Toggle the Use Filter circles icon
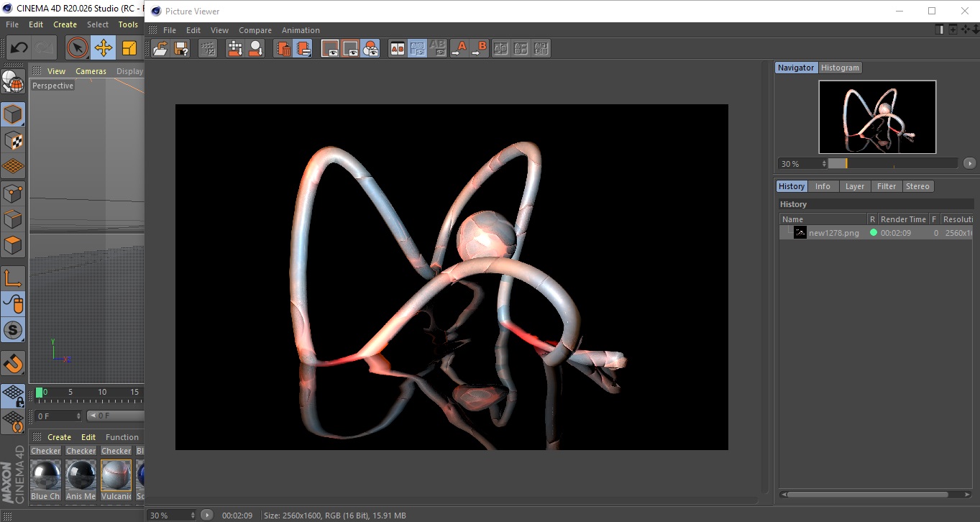 coord(370,48)
